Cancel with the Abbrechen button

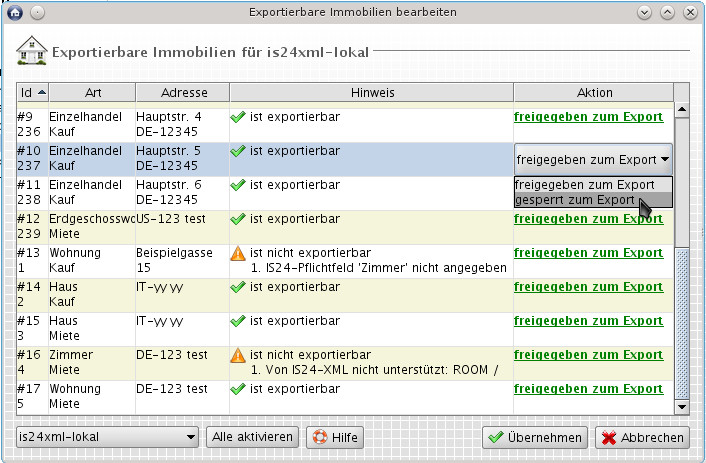(642, 437)
